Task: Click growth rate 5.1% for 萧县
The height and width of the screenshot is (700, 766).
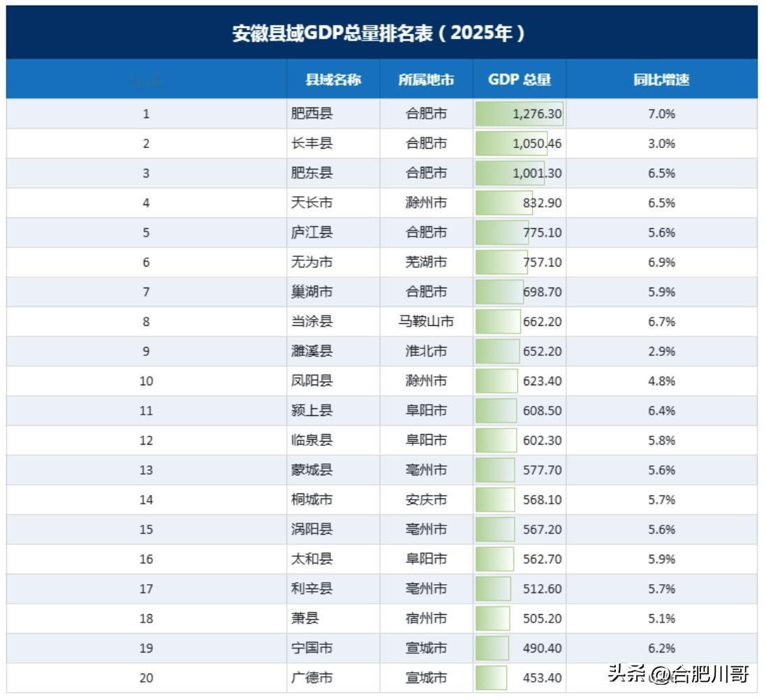Action: click(x=661, y=618)
